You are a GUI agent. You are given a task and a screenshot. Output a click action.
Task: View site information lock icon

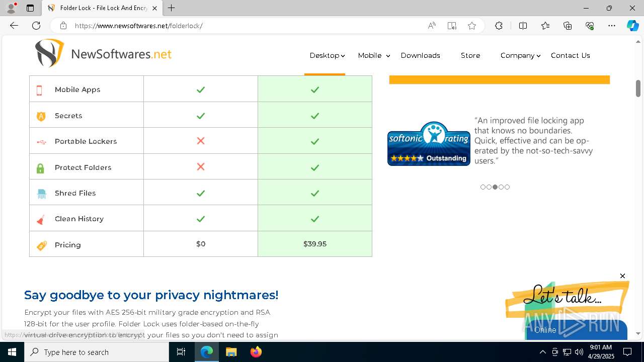(63, 26)
